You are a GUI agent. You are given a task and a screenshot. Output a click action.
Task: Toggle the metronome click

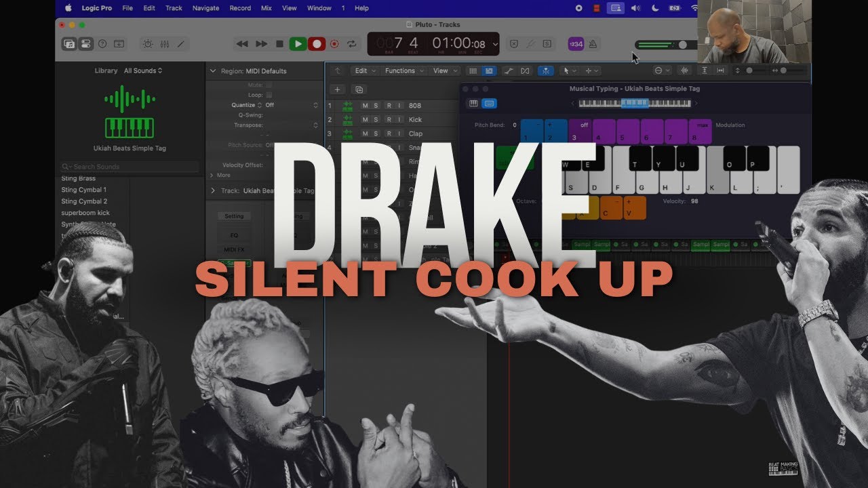pyautogui.click(x=593, y=43)
